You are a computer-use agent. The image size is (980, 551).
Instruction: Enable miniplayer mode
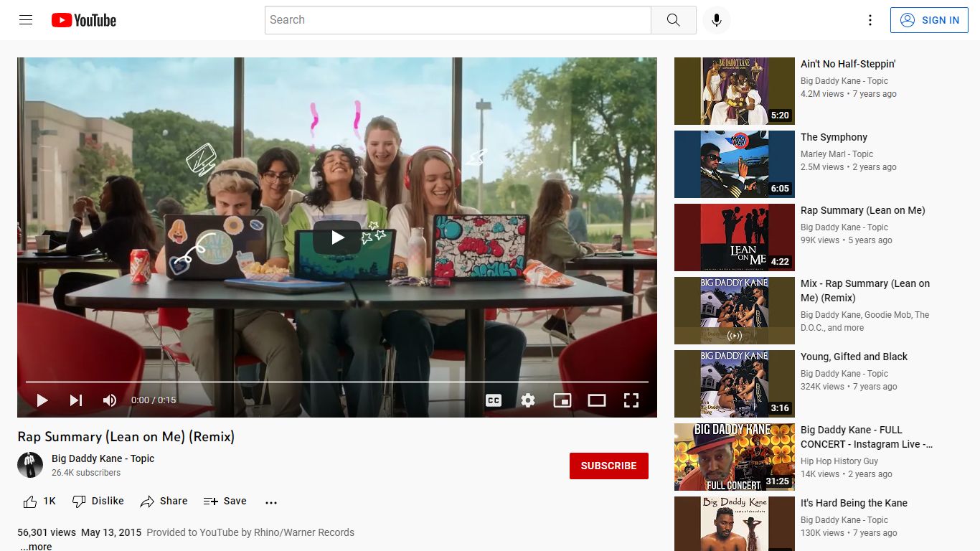562,400
